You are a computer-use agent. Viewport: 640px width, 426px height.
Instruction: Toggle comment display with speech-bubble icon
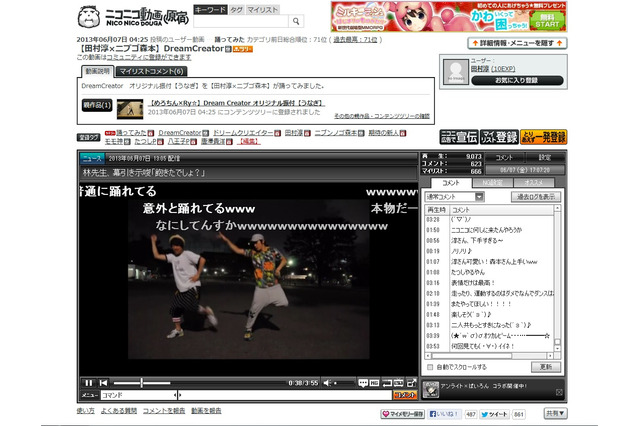point(363,383)
